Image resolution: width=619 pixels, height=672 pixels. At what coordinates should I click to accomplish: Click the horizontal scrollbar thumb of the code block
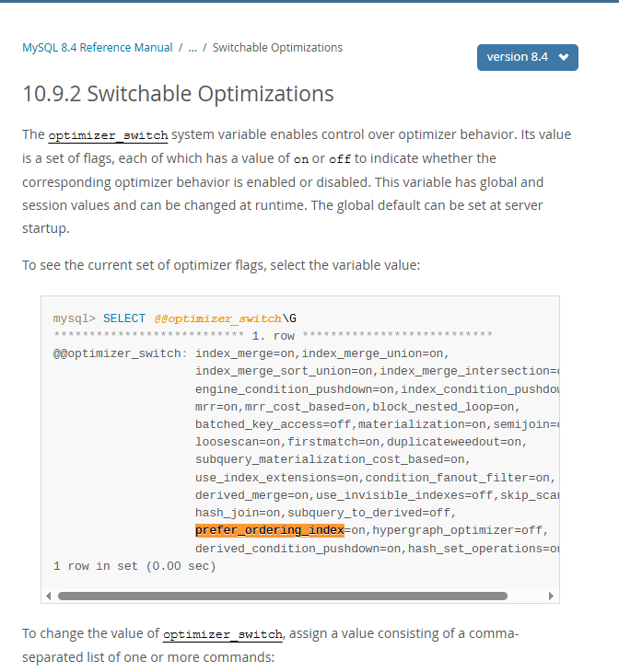[283, 597]
